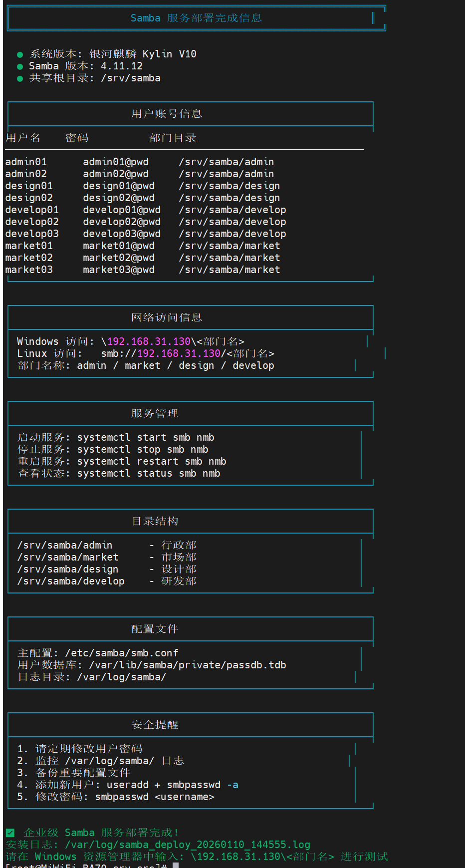Click the smb:// IP address in 'Linux 访问' line
Screen dimensions: 465x868
179,353
